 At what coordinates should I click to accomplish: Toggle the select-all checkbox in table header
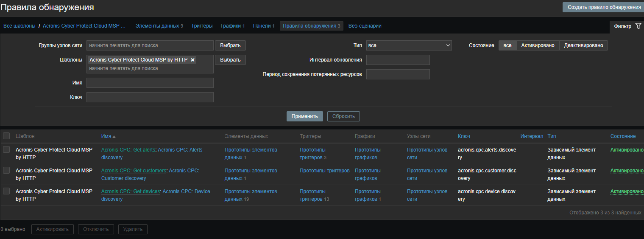coord(6,136)
